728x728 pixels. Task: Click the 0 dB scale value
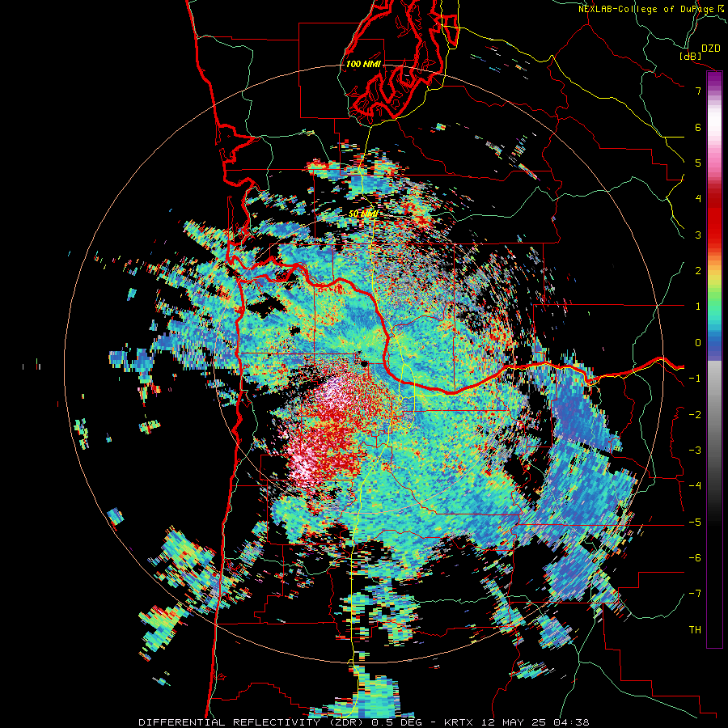[698, 343]
